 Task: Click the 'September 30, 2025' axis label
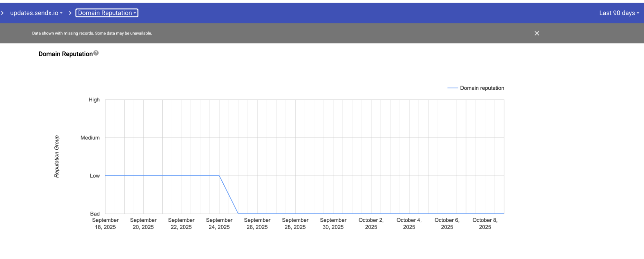[x=333, y=224]
